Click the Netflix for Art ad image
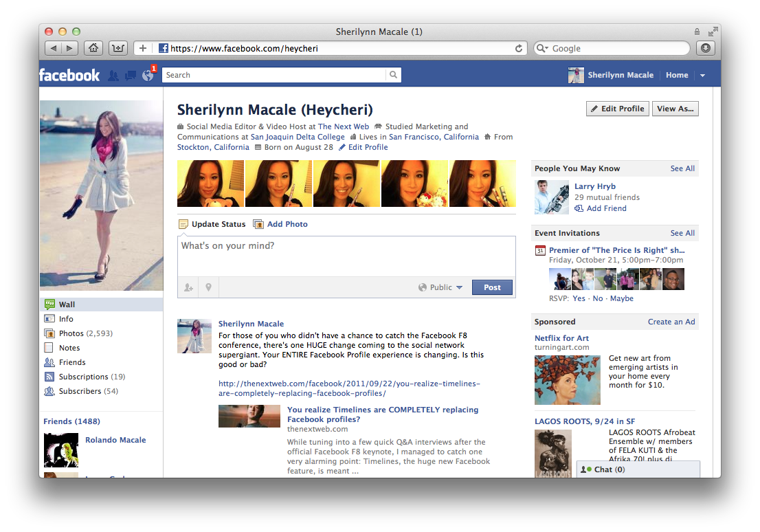The image size is (760, 532). tap(567, 379)
